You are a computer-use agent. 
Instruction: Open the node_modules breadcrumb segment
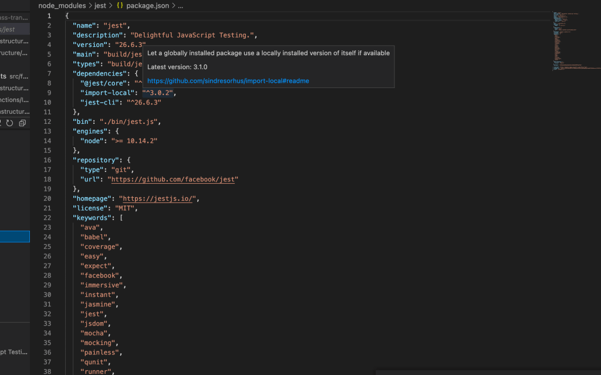(x=62, y=6)
